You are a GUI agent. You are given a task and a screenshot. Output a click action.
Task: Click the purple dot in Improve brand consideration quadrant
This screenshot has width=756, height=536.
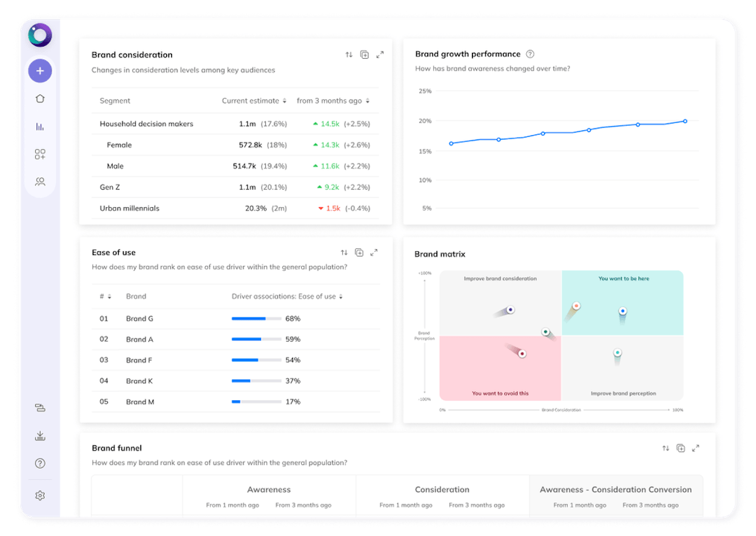[510, 309]
